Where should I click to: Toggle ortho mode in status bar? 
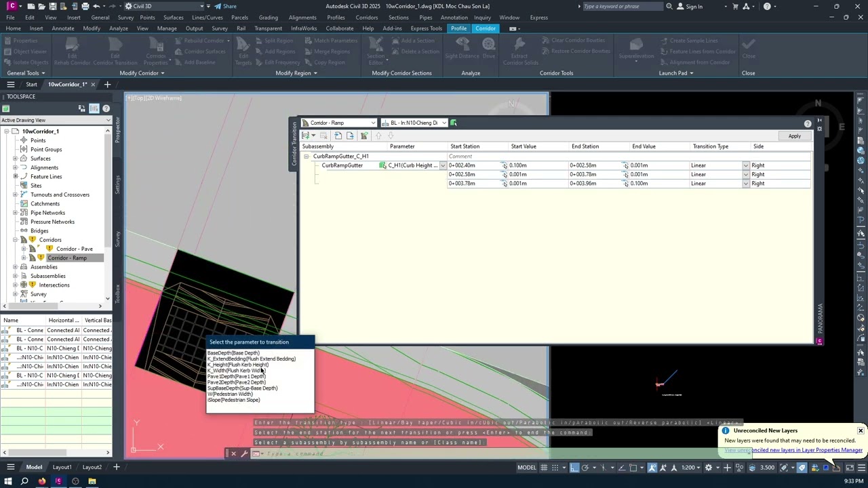pyautogui.click(x=574, y=467)
